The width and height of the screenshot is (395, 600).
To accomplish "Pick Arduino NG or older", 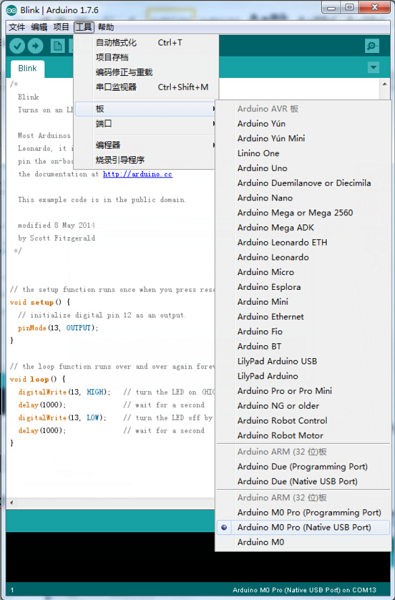I will click(x=303, y=406).
